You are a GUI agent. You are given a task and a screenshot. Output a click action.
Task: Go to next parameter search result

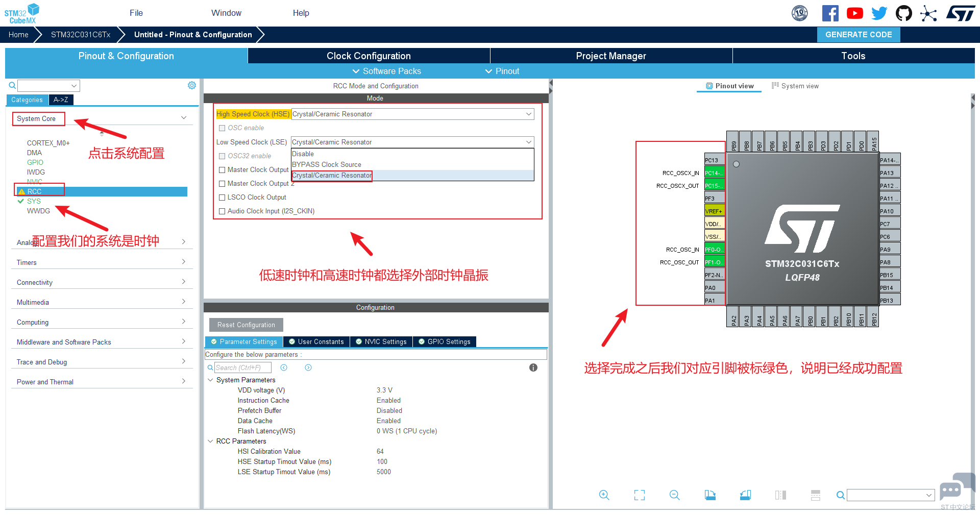[308, 367]
